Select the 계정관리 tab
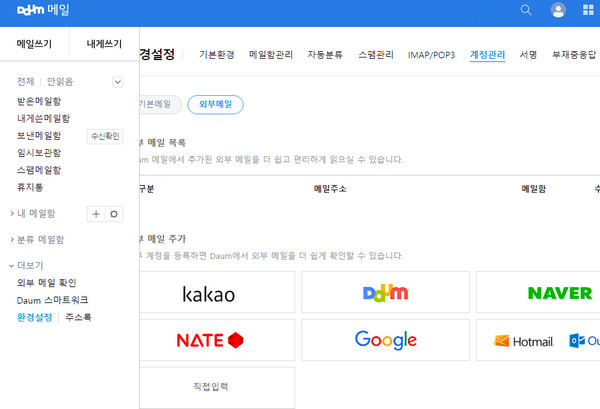The height and width of the screenshot is (409, 600). 488,55
